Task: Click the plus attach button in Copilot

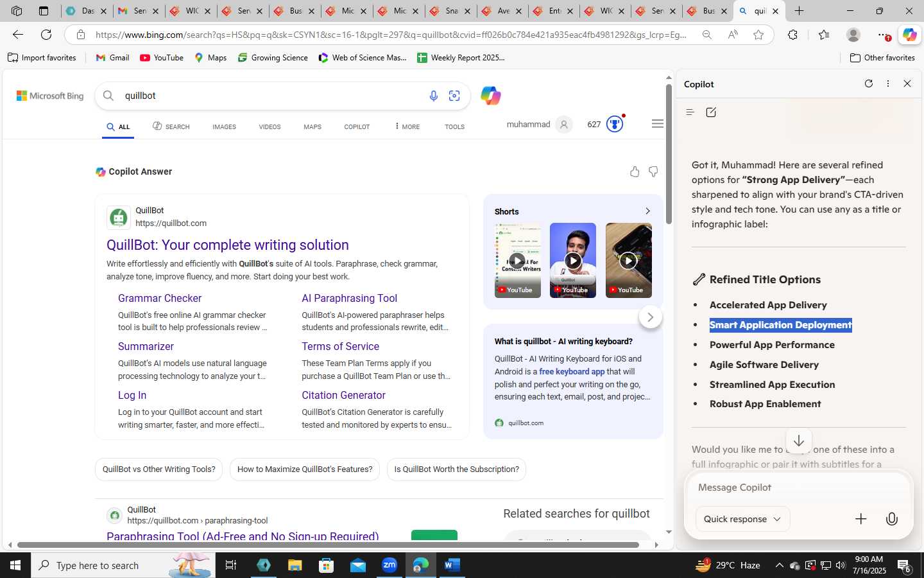Action: [x=860, y=519]
